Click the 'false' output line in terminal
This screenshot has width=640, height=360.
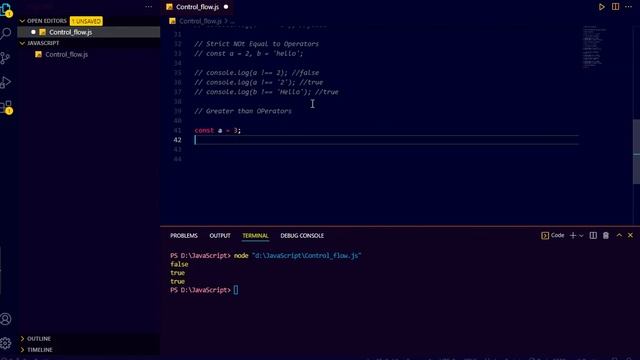[179, 264]
